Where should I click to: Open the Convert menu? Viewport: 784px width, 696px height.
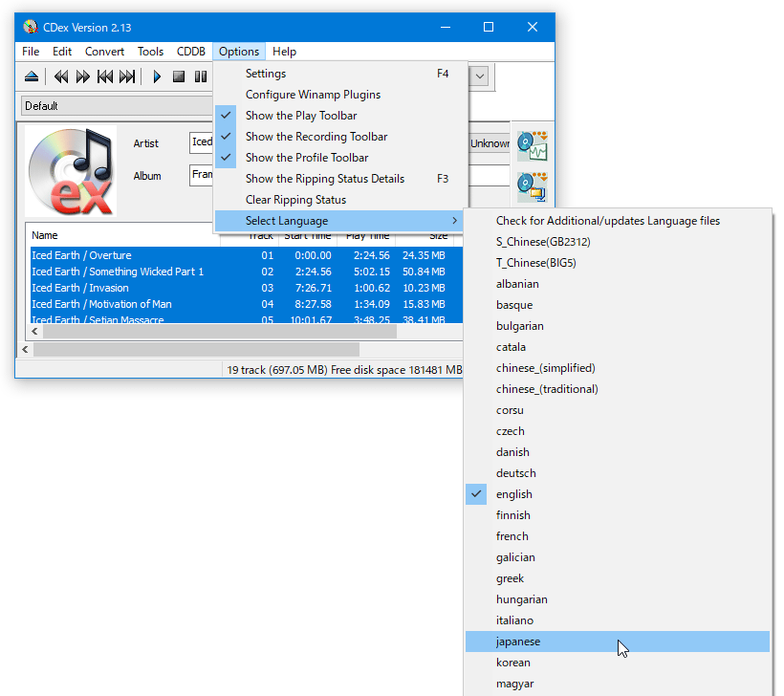(x=104, y=52)
